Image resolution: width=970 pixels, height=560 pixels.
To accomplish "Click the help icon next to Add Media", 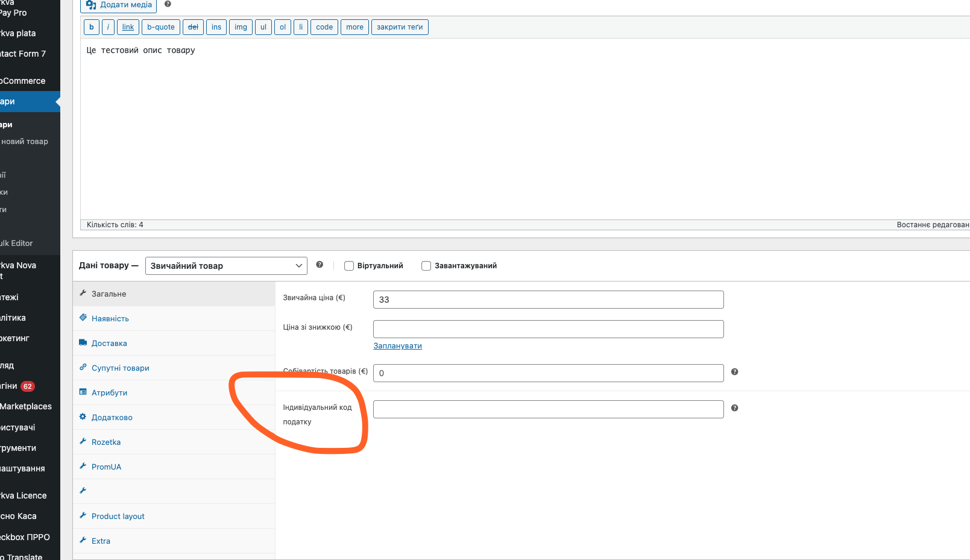I will [x=168, y=4].
